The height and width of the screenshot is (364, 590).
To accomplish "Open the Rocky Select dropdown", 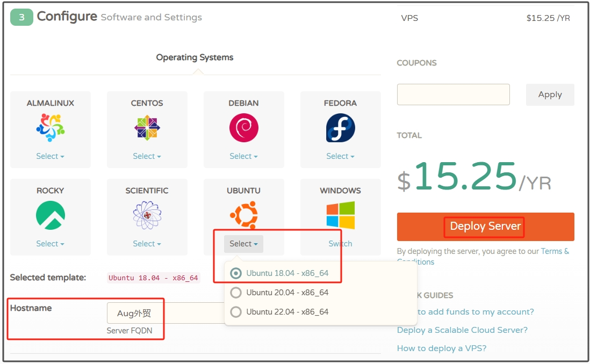I will [x=50, y=244].
